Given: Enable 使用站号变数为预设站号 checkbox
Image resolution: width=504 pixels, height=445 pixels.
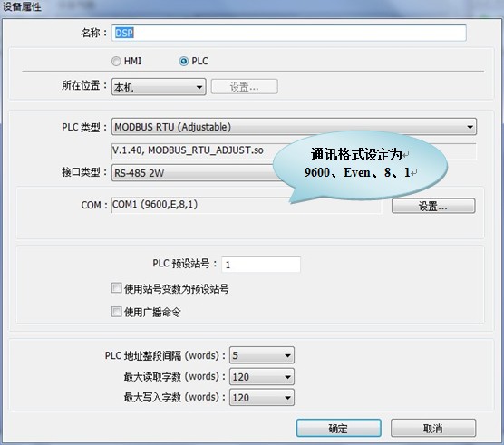Looking at the screenshot, I should click(x=116, y=288).
